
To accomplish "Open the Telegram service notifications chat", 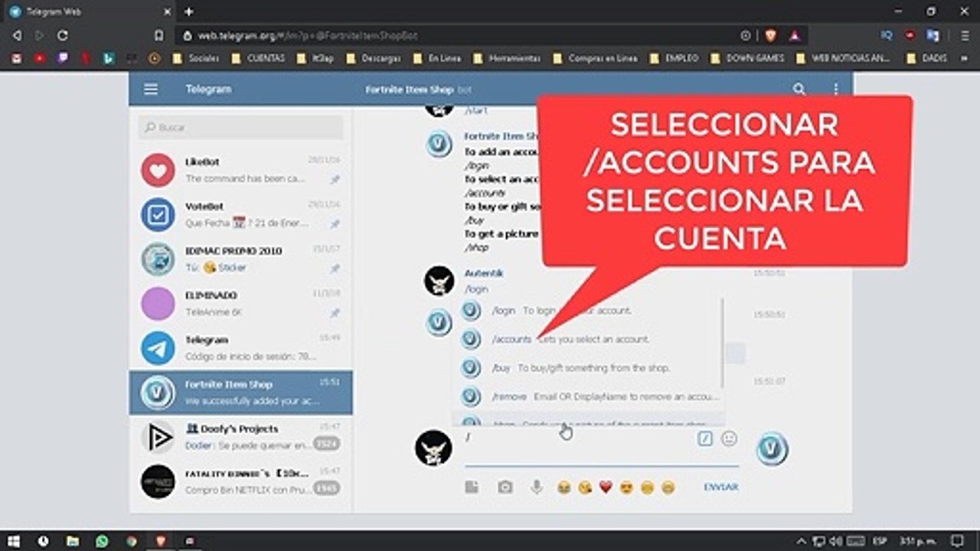I will pos(240,347).
